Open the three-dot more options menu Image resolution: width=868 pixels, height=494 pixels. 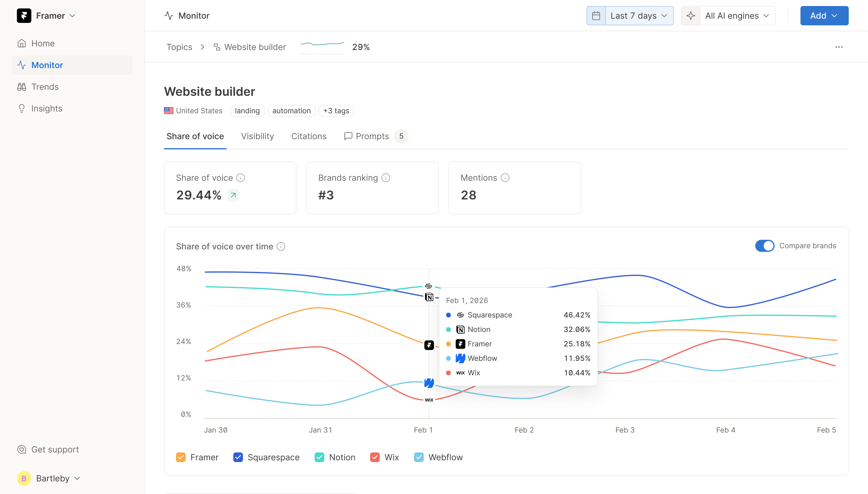[838, 47]
